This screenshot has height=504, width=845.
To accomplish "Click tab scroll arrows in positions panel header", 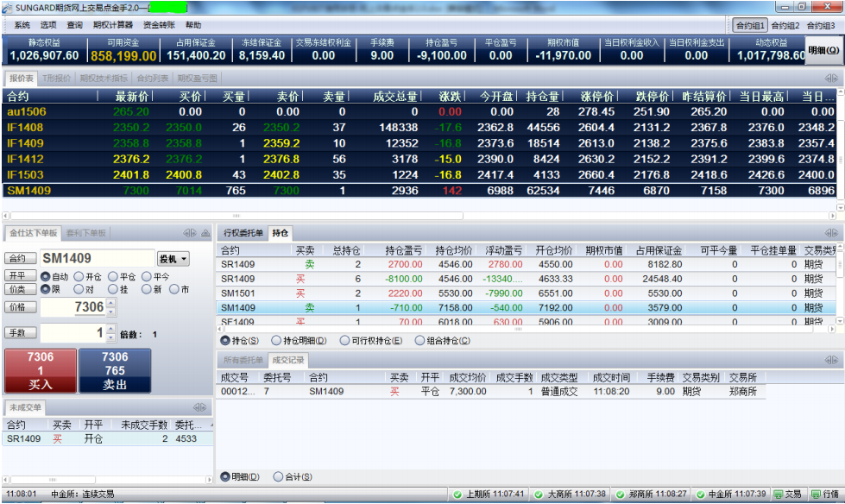I will pyautogui.click(x=831, y=233).
